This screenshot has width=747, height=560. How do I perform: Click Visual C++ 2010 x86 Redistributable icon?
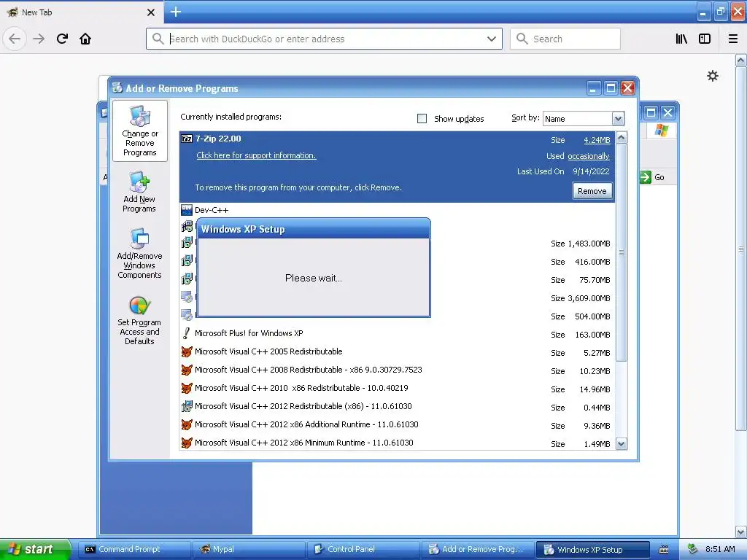187,388
